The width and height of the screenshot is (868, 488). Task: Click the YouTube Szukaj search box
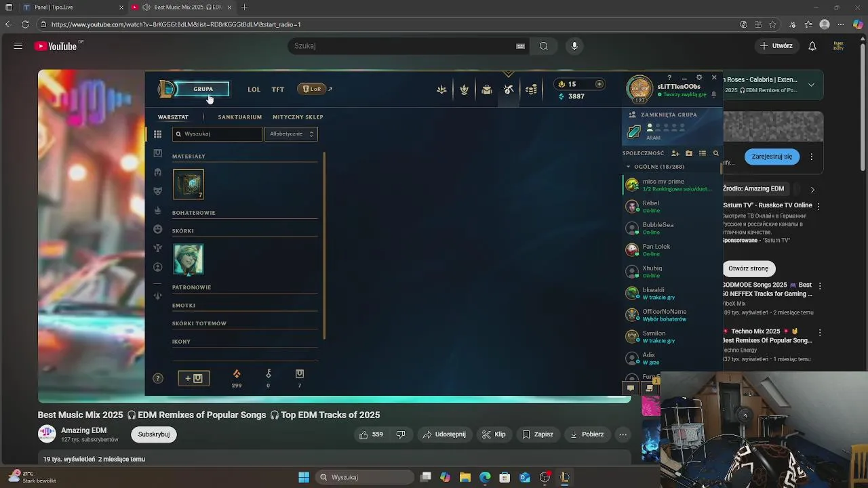[x=410, y=46]
